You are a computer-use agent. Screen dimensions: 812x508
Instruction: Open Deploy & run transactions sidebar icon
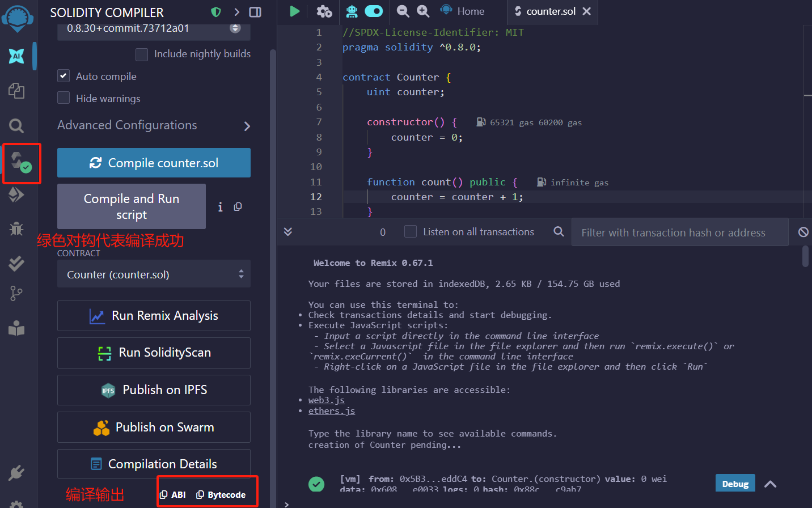(x=16, y=194)
